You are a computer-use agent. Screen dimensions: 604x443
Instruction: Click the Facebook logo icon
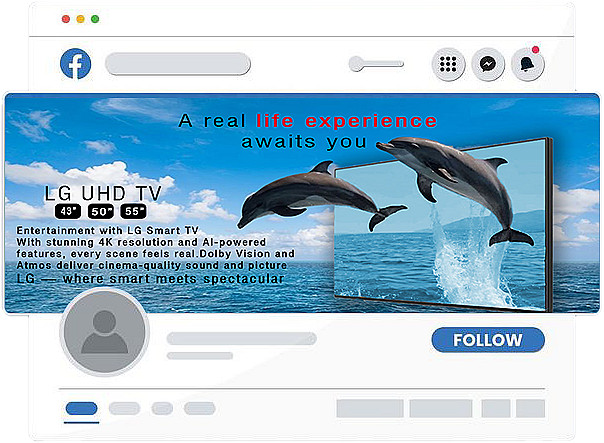(x=76, y=64)
